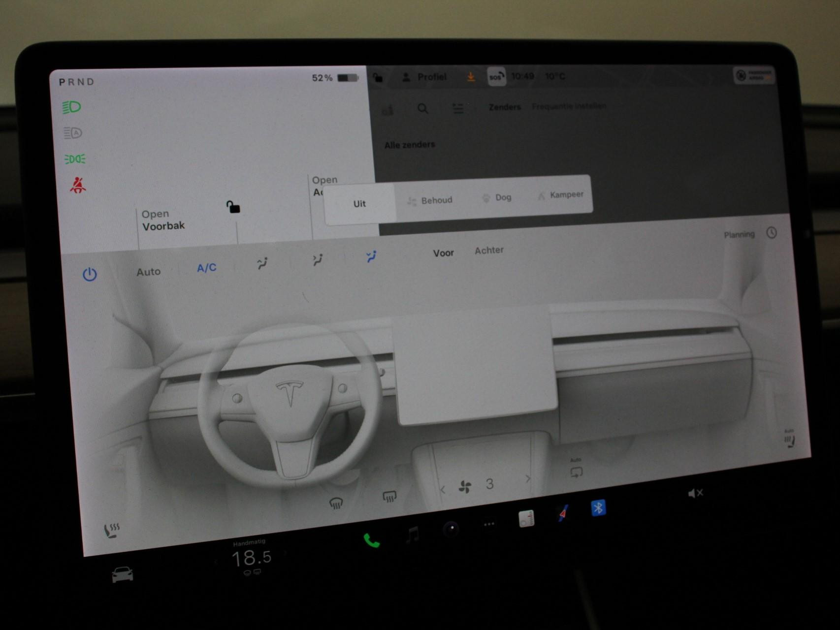Tap the partly hidden Open trunk button
The width and height of the screenshot is (840, 630).
[x=324, y=186]
